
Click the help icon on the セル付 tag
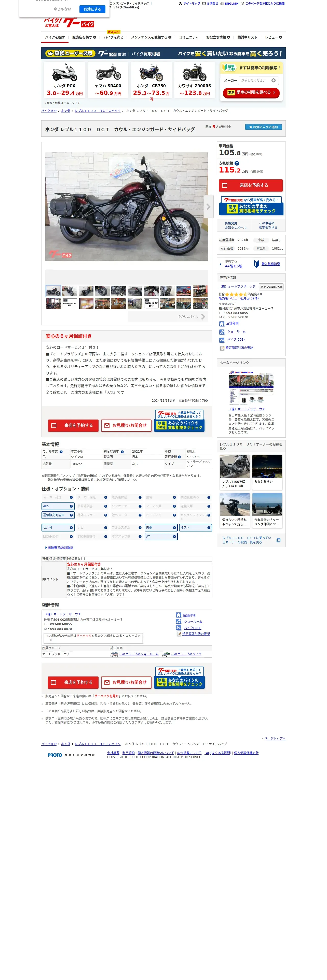pyautogui.click(x=71, y=527)
